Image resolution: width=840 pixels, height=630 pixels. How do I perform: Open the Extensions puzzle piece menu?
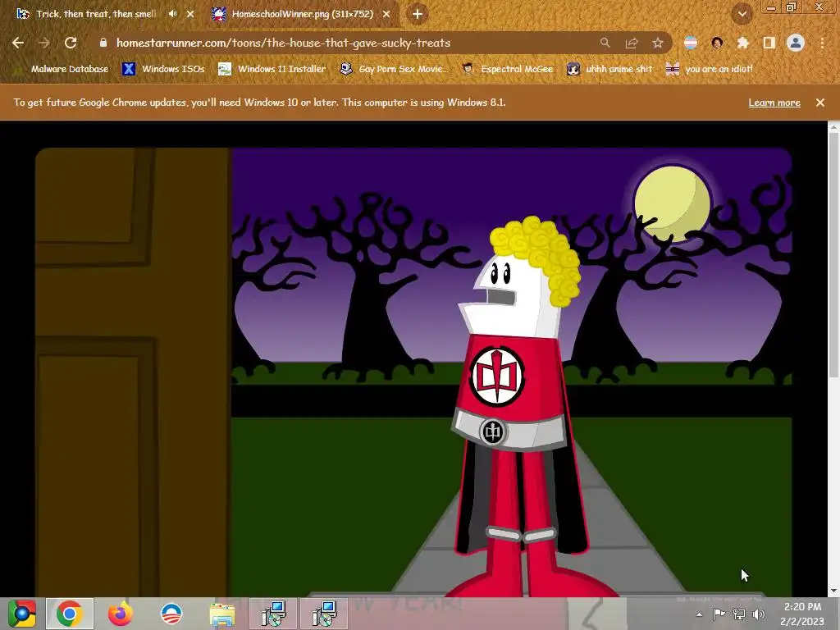click(742, 43)
